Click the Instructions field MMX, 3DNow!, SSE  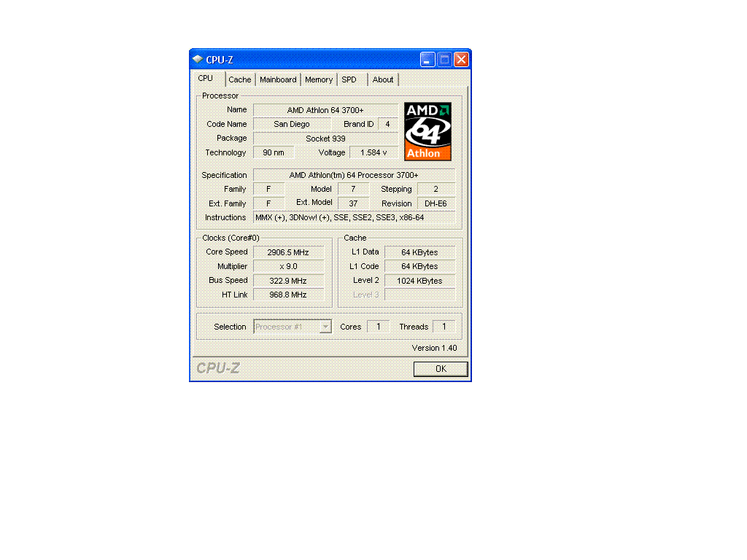[354, 217]
